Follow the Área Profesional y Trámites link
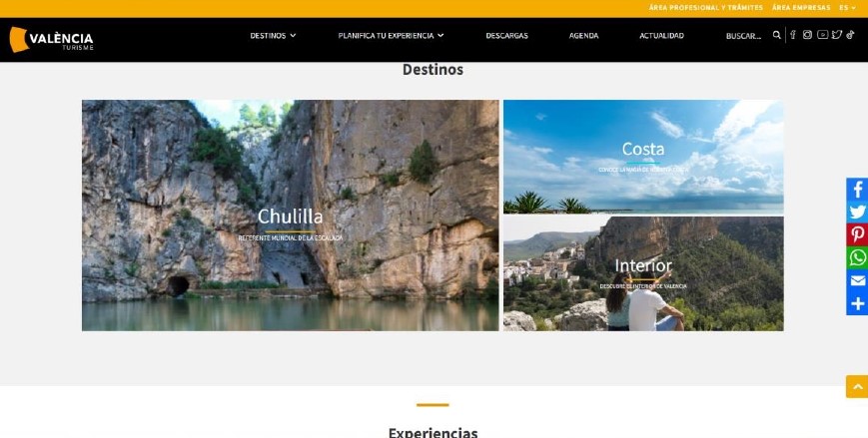Image resolution: width=868 pixels, height=438 pixels. 706,8
